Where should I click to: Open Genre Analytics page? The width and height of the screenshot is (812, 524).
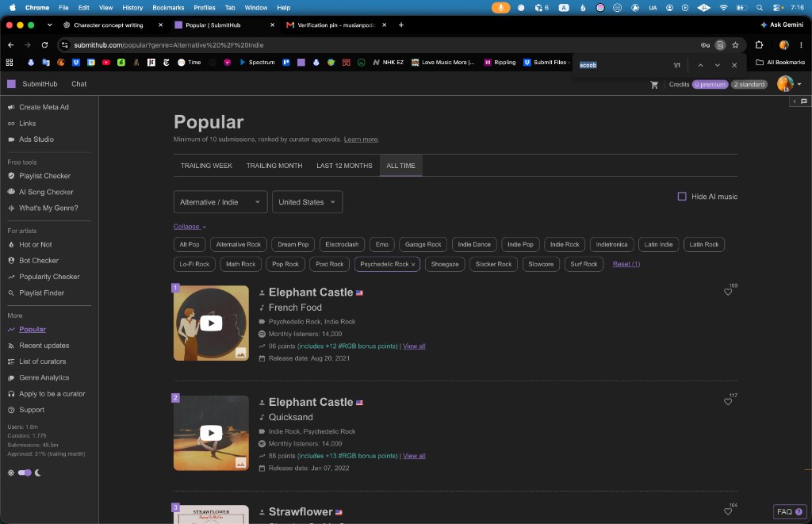44,377
